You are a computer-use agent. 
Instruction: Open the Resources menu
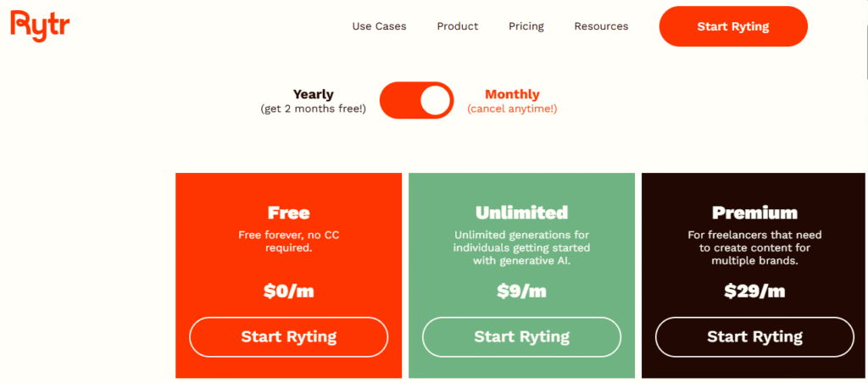tap(601, 26)
